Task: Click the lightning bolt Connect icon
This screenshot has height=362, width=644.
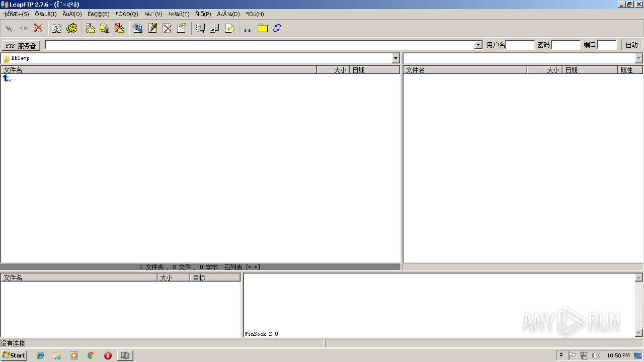Action: tap(9, 29)
